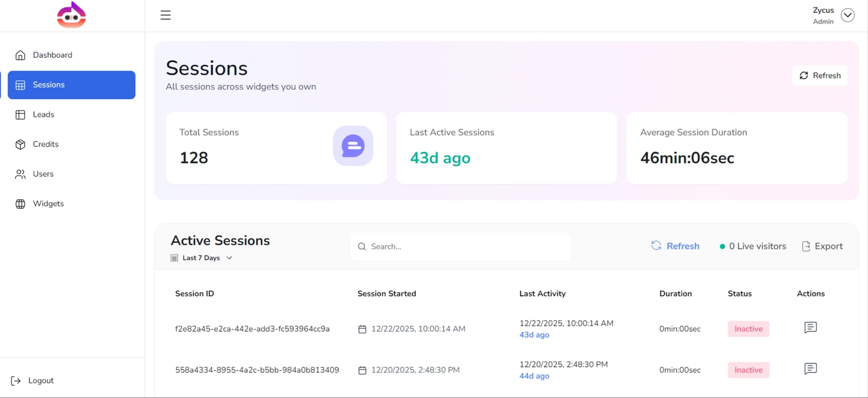The height and width of the screenshot is (398, 868).
Task: Click the chevron next to Last 7 Days
Action: pyautogui.click(x=229, y=258)
